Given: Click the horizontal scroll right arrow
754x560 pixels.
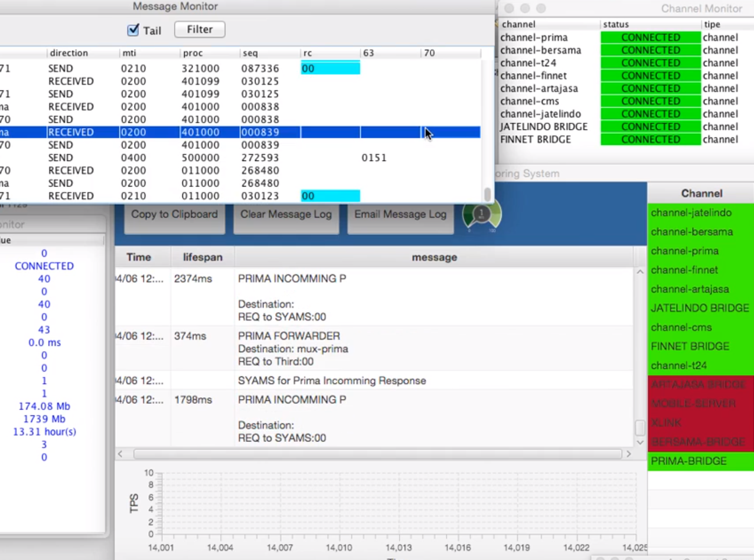Looking at the screenshot, I should [628, 454].
